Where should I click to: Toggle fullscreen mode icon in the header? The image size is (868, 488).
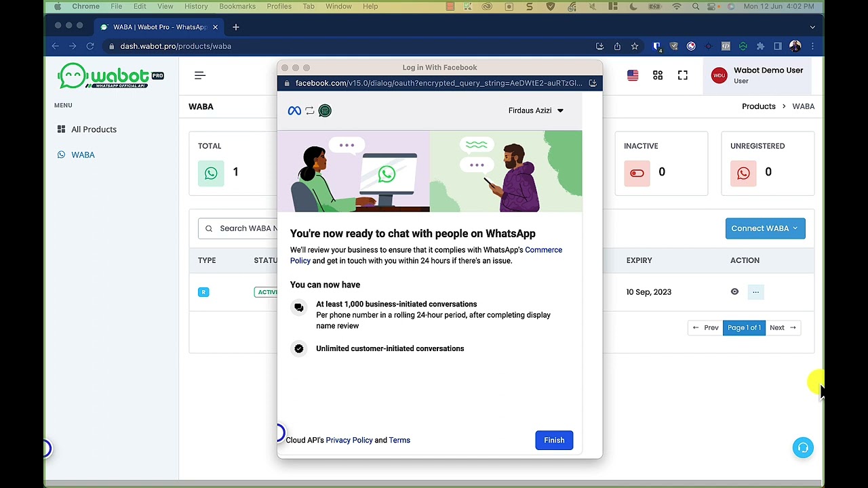(683, 75)
